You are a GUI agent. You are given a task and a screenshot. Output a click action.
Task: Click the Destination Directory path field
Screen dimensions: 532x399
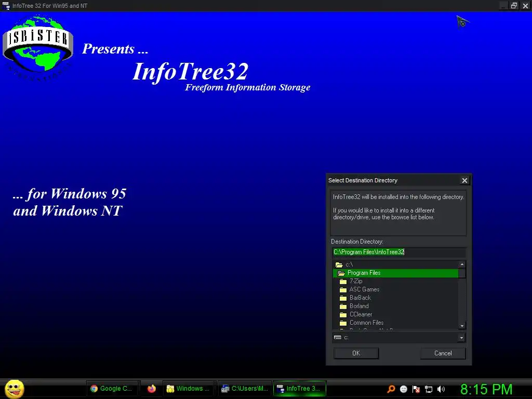point(399,252)
